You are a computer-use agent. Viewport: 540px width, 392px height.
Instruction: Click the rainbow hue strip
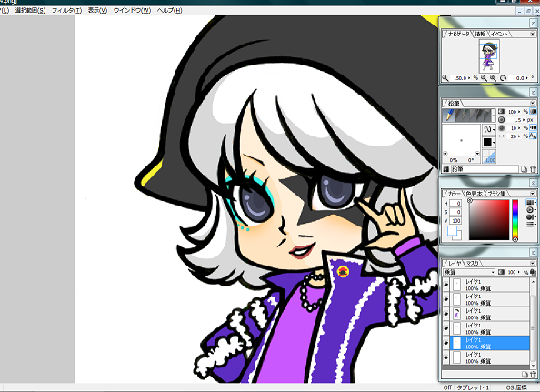click(x=515, y=219)
